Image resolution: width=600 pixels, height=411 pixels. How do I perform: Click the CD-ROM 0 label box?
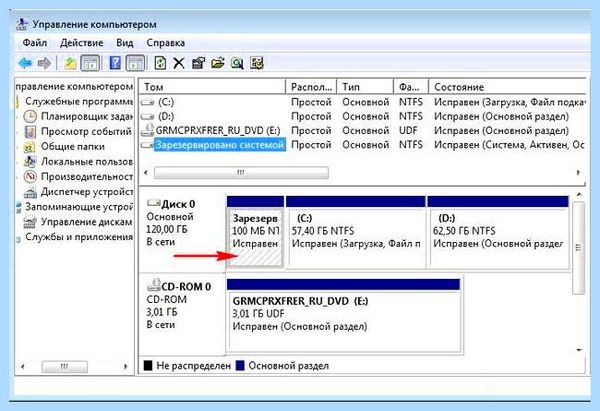pos(183,314)
